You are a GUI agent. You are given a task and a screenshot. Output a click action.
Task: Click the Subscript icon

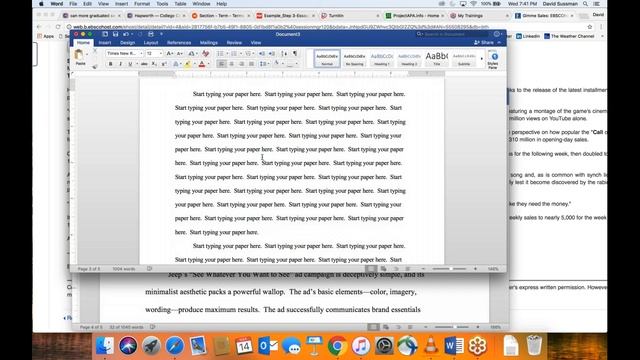[154, 64]
